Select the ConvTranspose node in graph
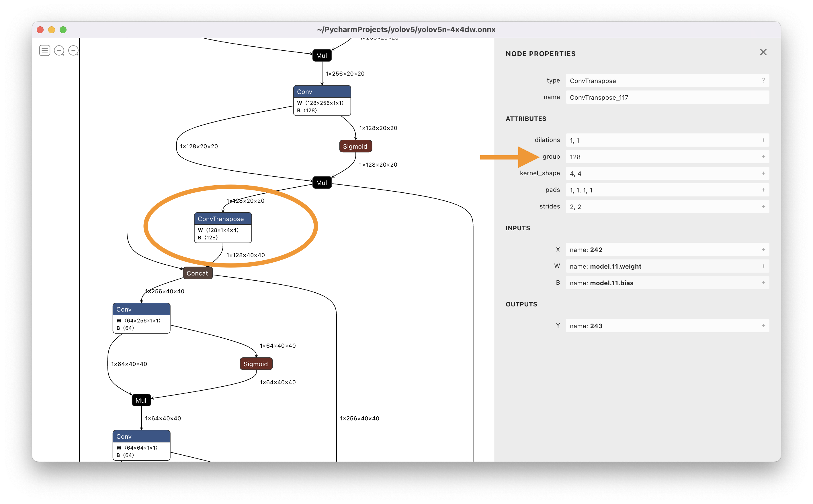This screenshot has width=813, height=504. click(222, 219)
